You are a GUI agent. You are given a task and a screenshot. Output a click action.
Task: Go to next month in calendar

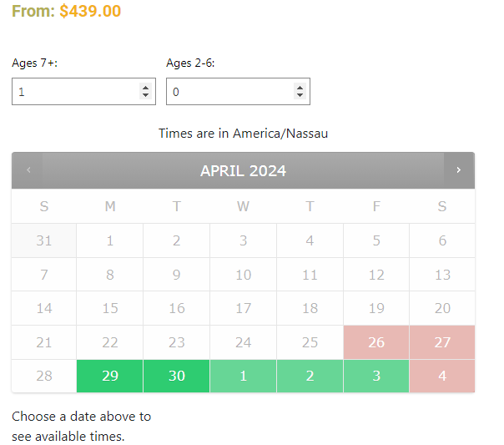(459, 170)
